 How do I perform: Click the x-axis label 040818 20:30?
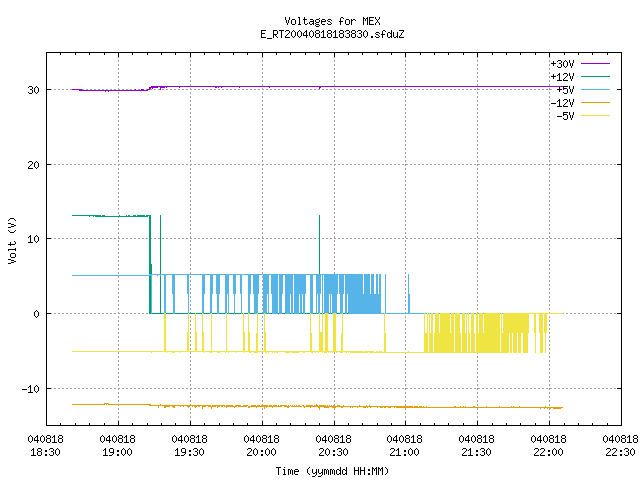[333, 446]
